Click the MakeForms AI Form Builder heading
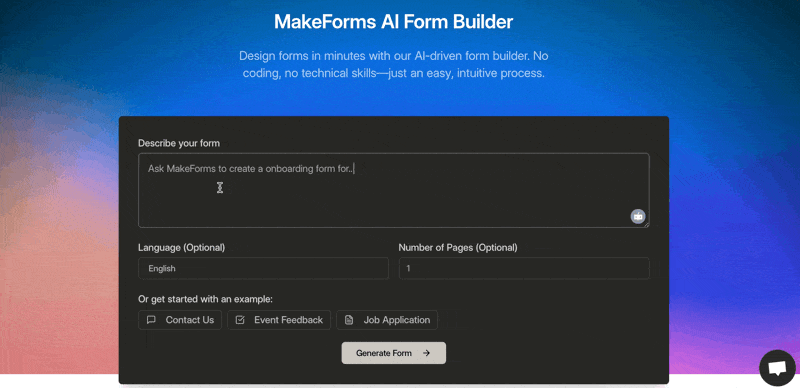The image size is (800, 388). click(393, 22)
